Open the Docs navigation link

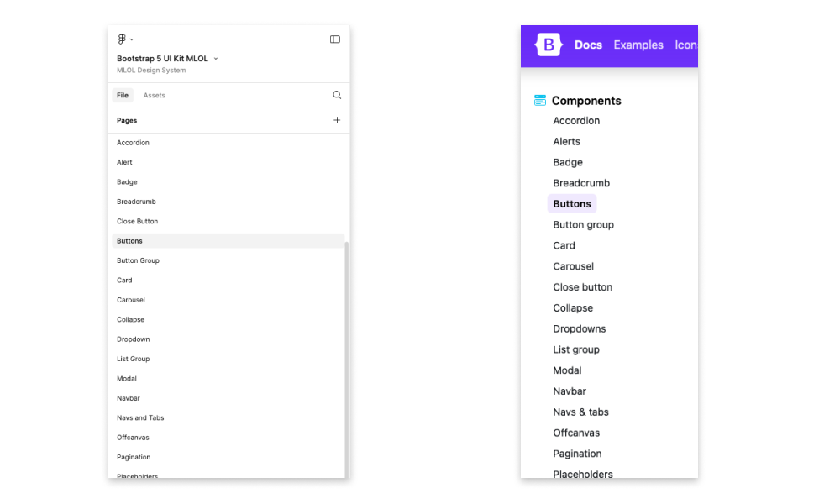588,45
